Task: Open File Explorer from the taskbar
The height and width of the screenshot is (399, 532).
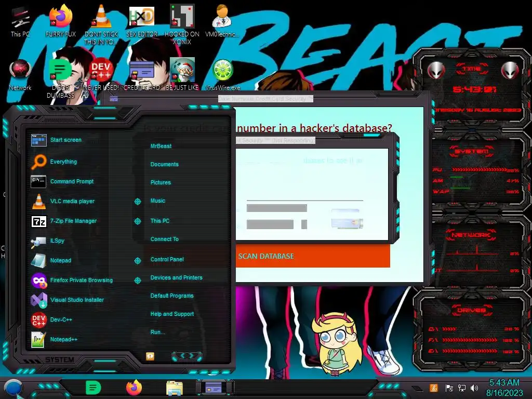Action: point(175,388)
